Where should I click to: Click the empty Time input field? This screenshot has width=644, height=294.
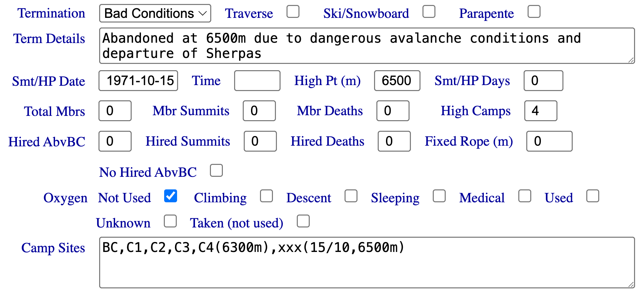(257, 81)
